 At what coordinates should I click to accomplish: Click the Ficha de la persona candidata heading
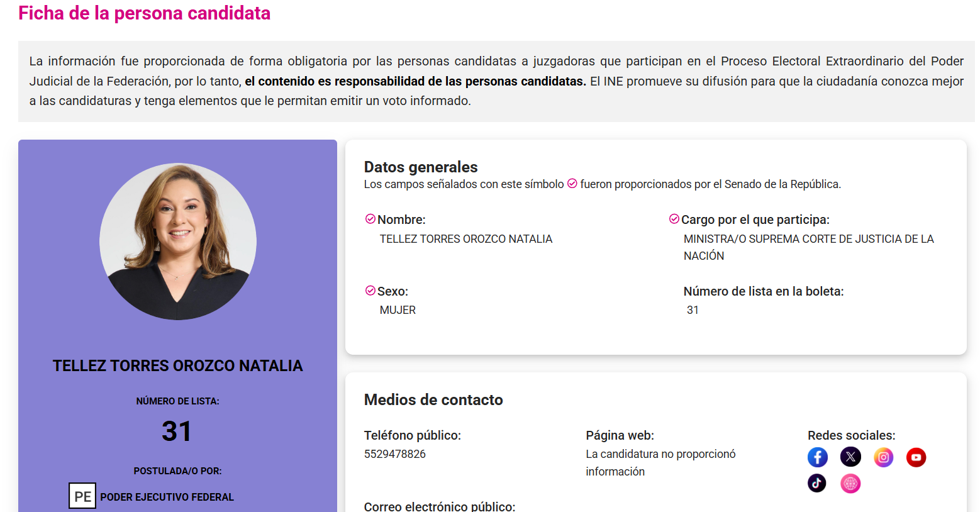tap(145, 13)
